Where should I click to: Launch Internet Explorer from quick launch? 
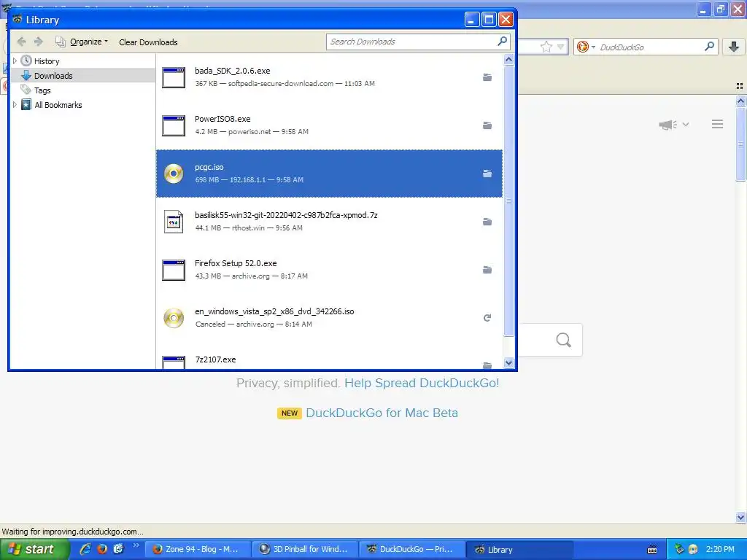pyautogui.click(x=86, y=549)
